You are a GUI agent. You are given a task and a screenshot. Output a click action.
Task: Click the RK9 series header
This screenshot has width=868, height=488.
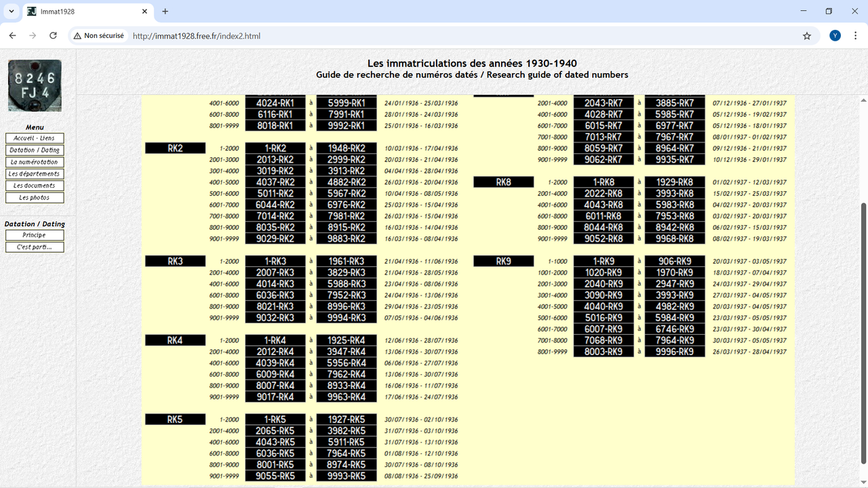point(503,262)
